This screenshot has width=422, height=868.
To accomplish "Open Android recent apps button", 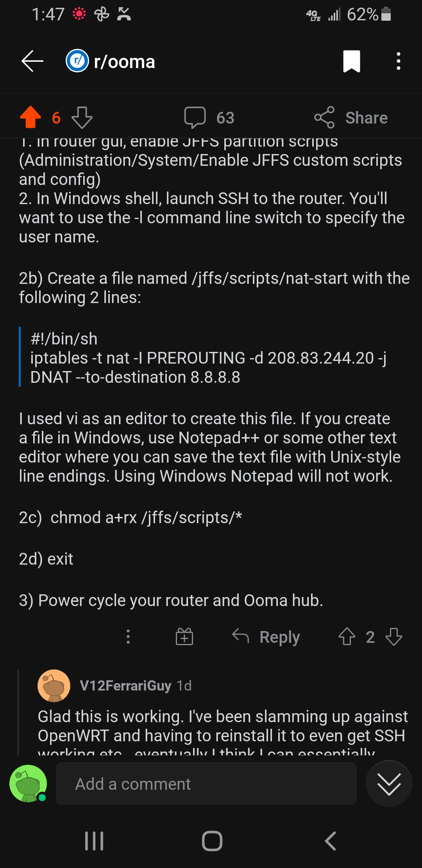I will pyautogui.click(x=94, y=841).
